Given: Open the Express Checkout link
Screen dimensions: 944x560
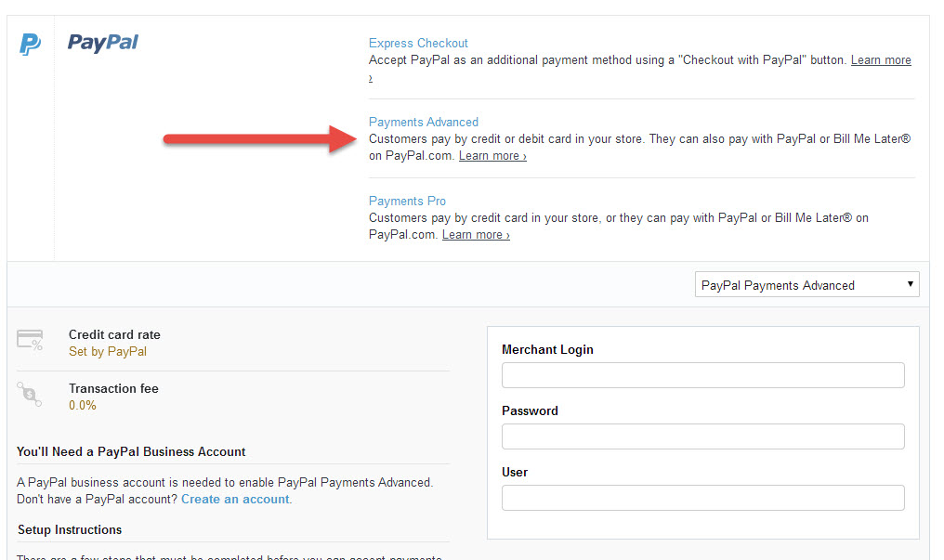Looking at the screenshot, I should click(418, 44).
